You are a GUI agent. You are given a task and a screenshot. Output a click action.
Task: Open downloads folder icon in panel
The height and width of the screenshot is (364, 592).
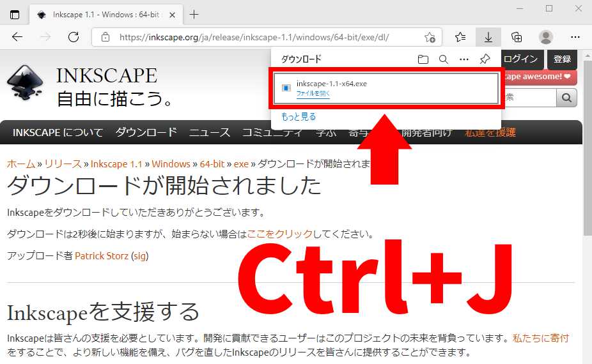pos(423,59)
